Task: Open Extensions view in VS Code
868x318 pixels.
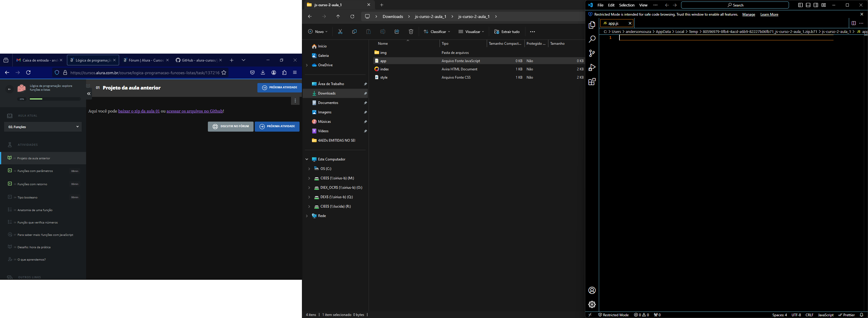Action: pyautogui.click(x=592, y=82)
